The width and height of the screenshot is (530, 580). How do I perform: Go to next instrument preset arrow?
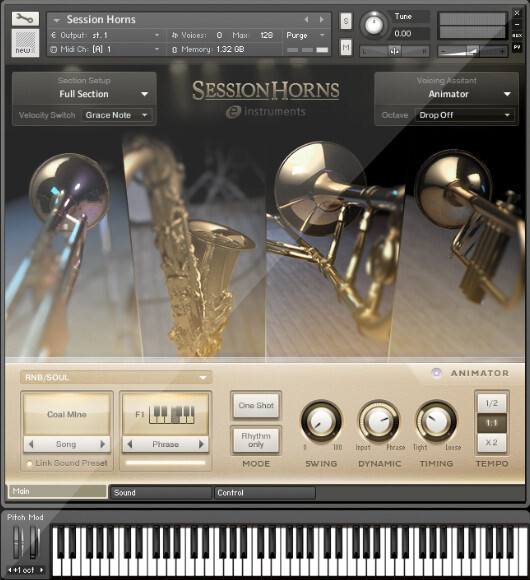[321, 19]
